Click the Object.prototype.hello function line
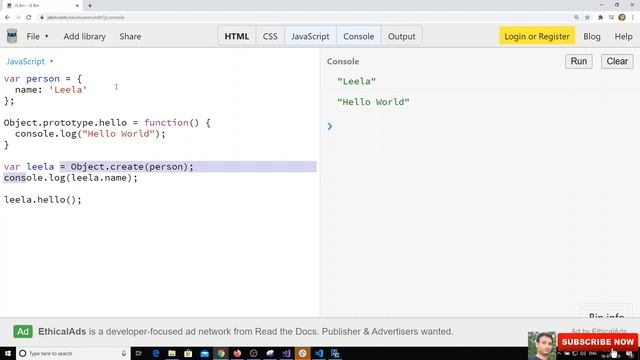640x360 pixels. pos(107,122)
